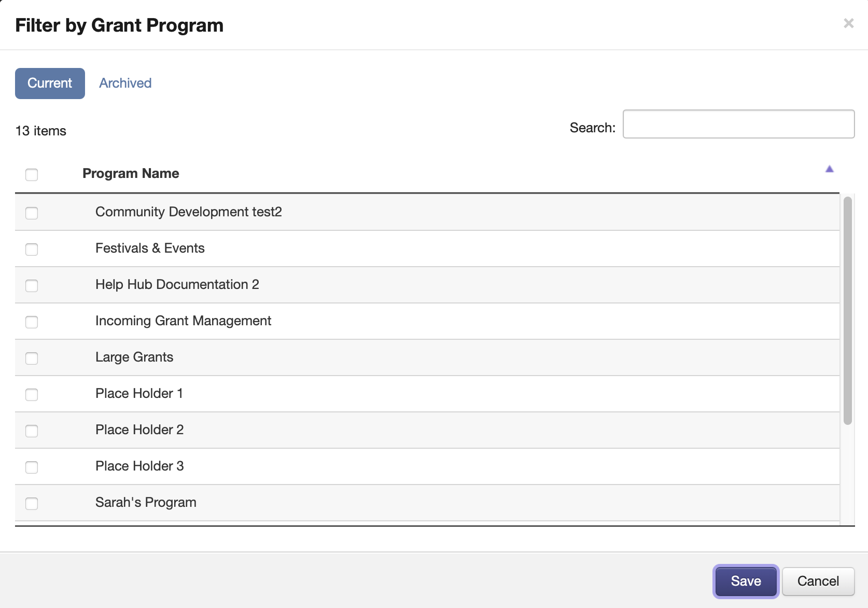Click the Cancel button

(x=818, y=581)
